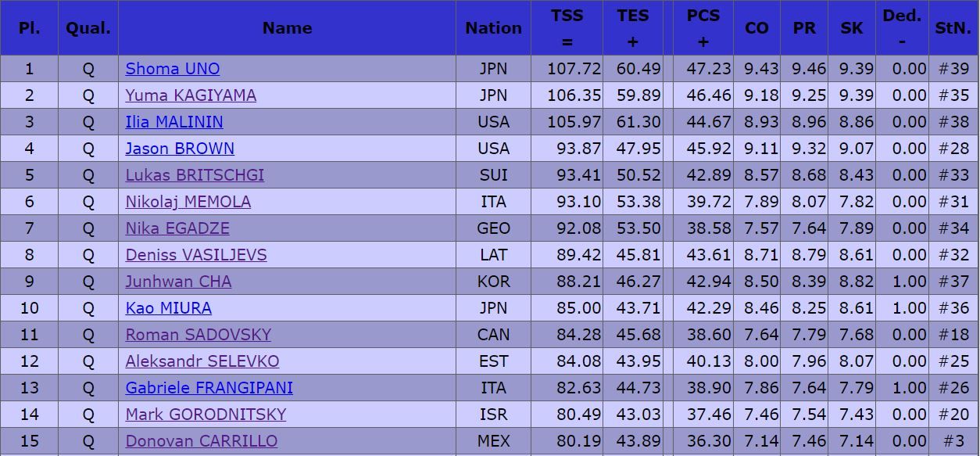Open Kao MIURA profile link
The width and height of the screenshot is (980, 456).
tap(169, 308)
